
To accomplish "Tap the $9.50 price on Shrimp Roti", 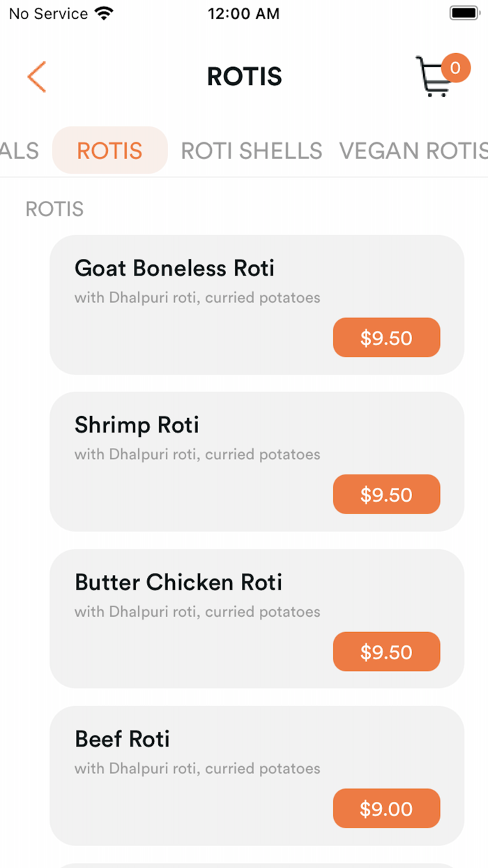I will (x=386, y=494).
